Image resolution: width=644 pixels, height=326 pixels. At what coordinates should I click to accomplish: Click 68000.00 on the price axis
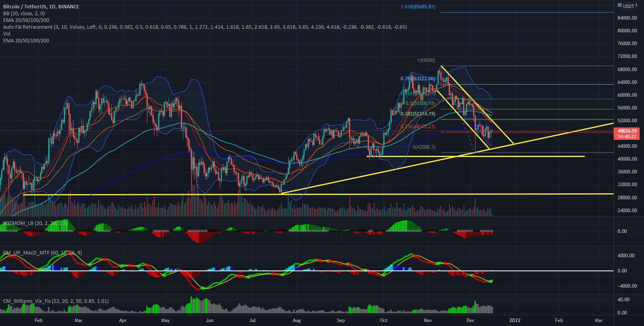(x=627, y=70)
